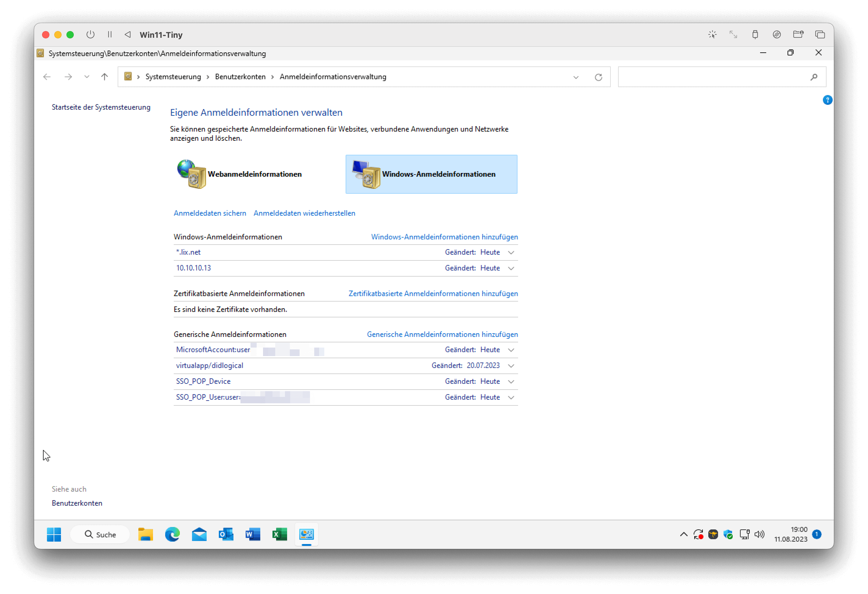
Task: Open the clock showing 19:00 11.08.2023
Action: (791, 534)
